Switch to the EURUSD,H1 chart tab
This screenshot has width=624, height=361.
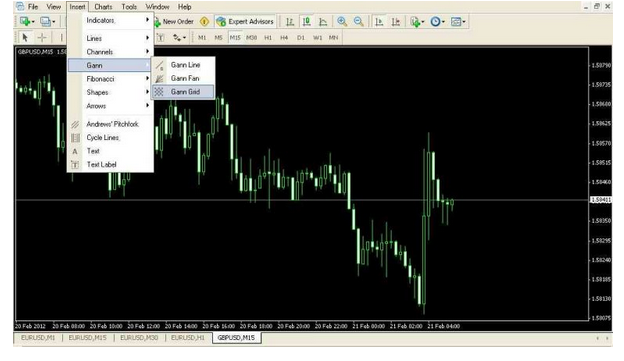(x=188, y=338)
